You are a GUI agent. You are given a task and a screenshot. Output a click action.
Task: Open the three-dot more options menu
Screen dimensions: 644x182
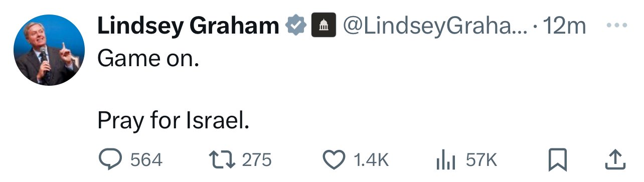coord(616,26)
